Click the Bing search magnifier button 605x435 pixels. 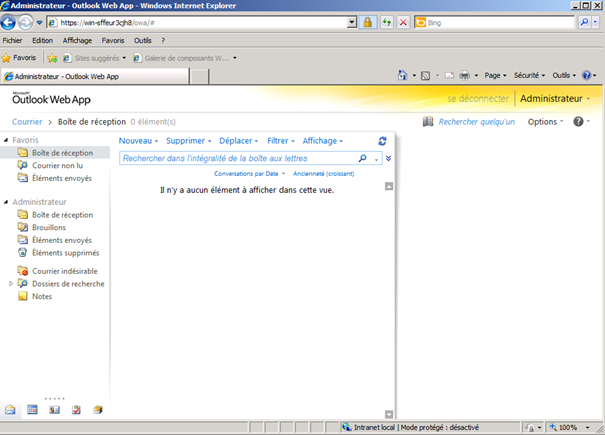(585, 22)
